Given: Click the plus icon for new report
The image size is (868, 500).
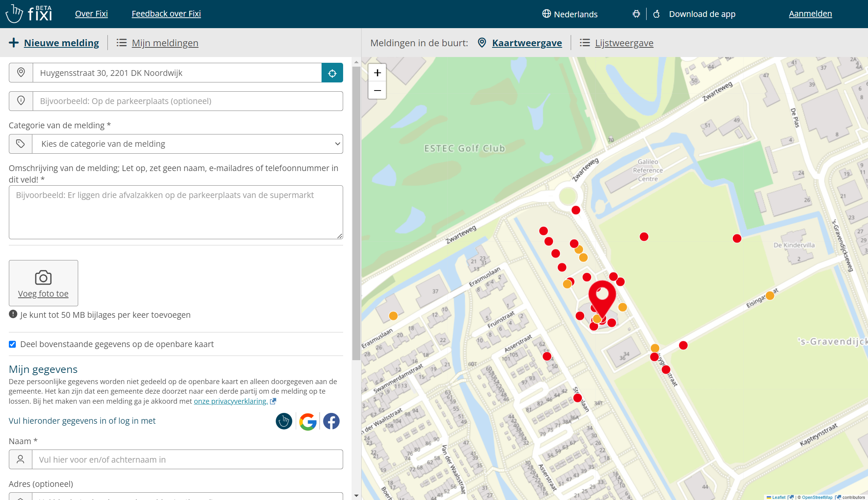Looking at the screenshot, I should (x=14, y=43).
